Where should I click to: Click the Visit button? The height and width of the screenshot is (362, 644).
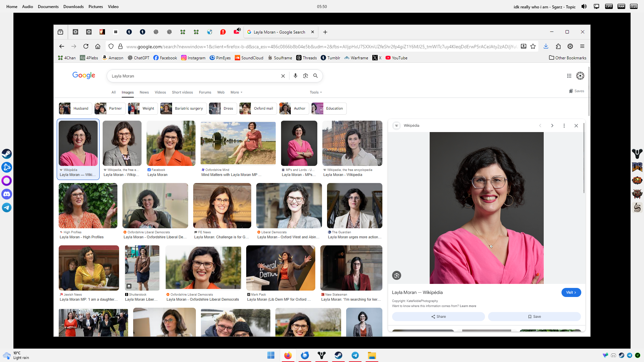pyautogui.click(x=571, y=292)
